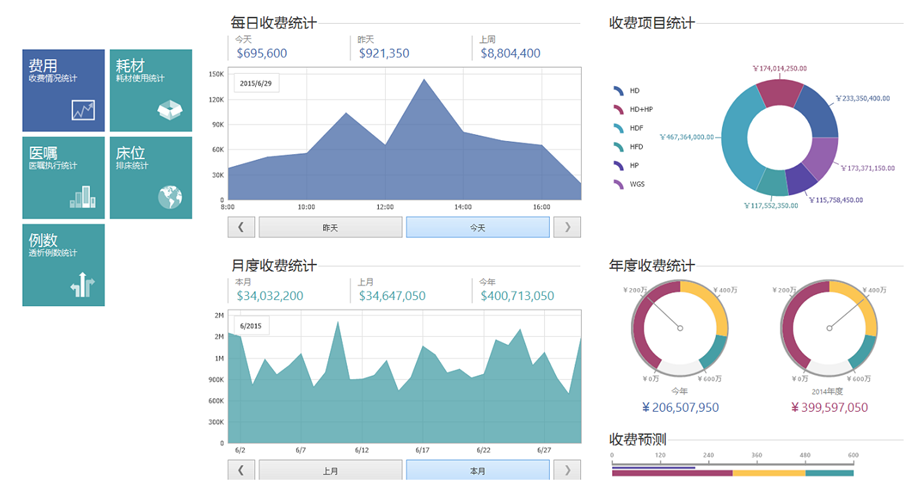Click the 床位 globe icon tile
Image resolution: width=918 pixels, height=488 pixels.
(170, 197)
